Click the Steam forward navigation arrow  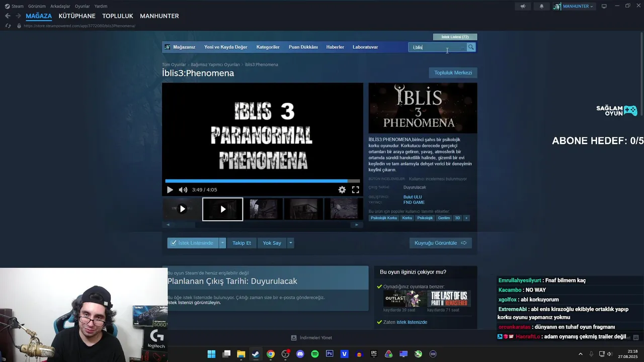(x=18, y=16)
